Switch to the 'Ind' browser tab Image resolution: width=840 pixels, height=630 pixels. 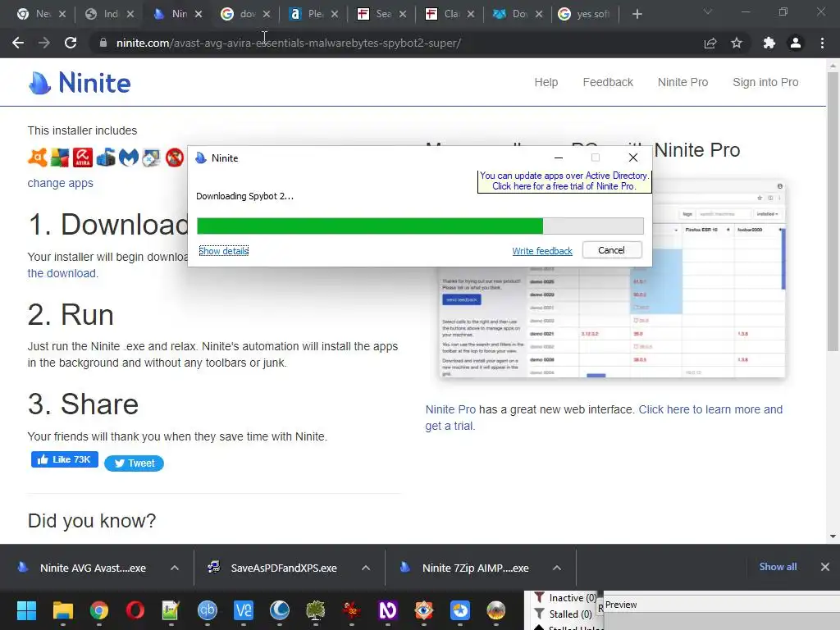point(110,15)
